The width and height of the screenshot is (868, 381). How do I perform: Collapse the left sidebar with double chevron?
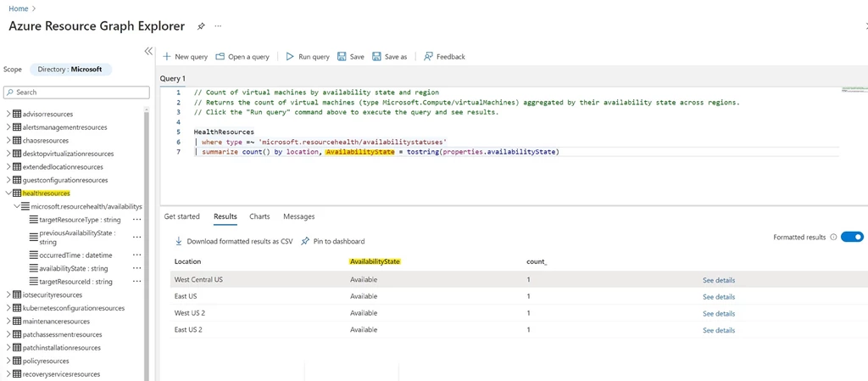click(x=148, y=51)
